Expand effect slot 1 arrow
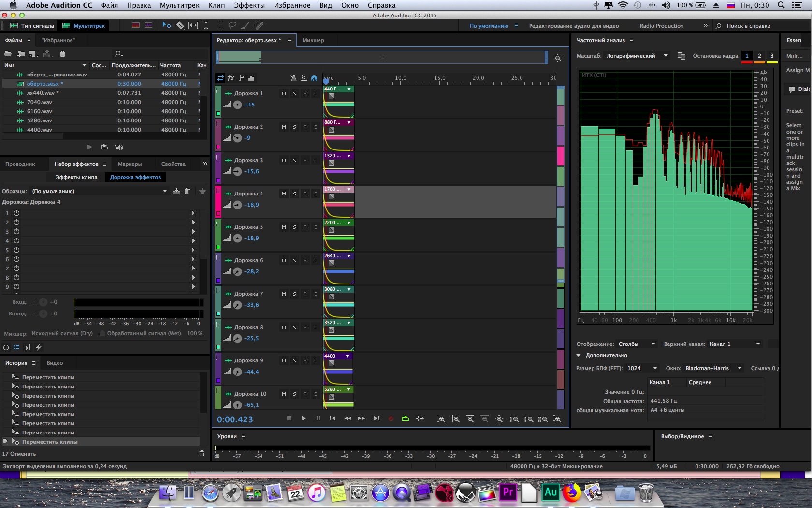The height and width of the screenshot is (508, 812). [x=193, y=213]
